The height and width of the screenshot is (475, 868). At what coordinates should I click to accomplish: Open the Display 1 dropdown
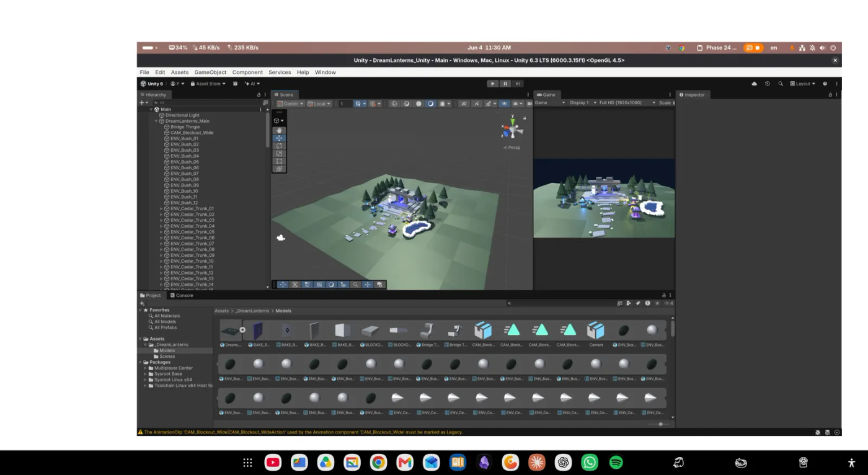pyautogui.click(x=583, y=103)
